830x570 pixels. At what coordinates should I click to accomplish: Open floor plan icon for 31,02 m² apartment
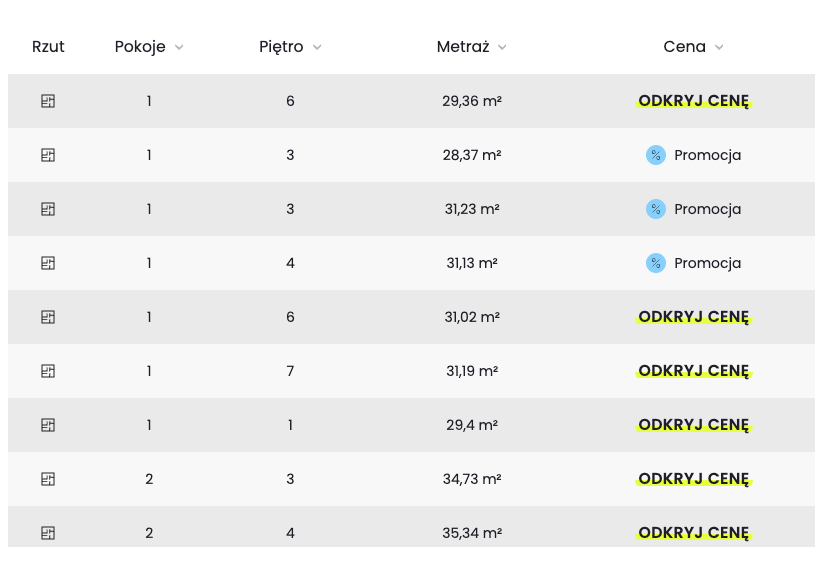48,317
